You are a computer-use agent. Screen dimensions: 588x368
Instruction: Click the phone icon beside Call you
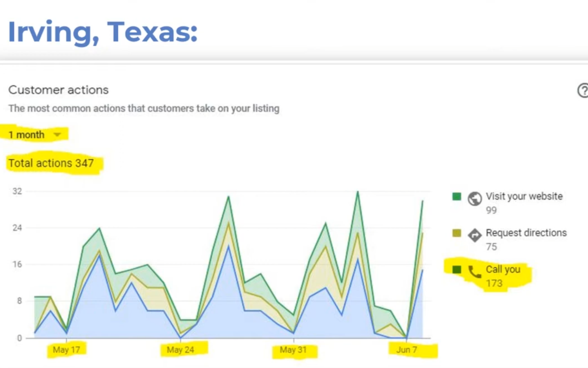click(x=474, y=271)
